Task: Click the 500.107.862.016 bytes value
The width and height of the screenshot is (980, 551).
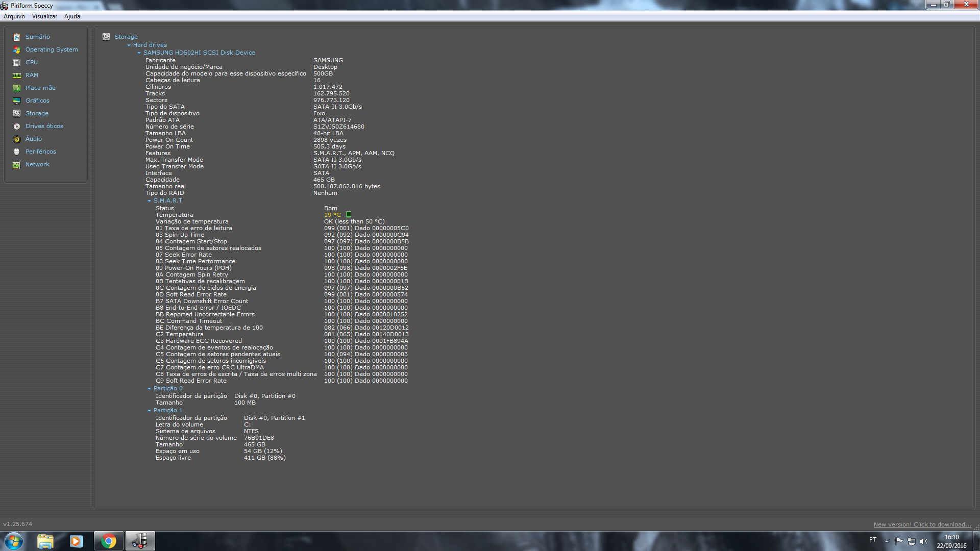Action: tap(347, 186)
